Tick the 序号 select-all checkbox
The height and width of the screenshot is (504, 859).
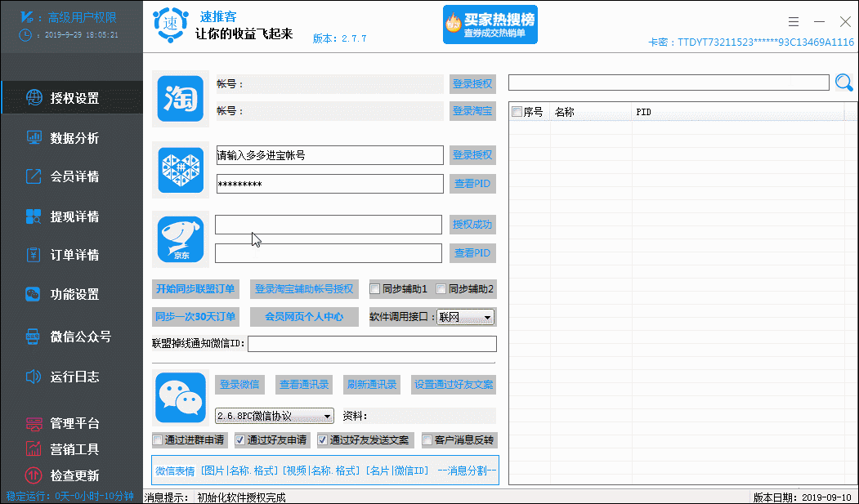(x=517, y=112)
